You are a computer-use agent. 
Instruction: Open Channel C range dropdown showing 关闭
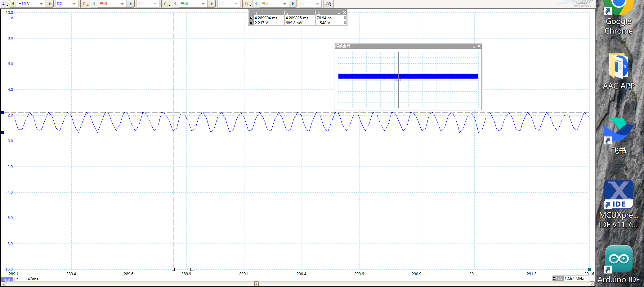(193, 4)
